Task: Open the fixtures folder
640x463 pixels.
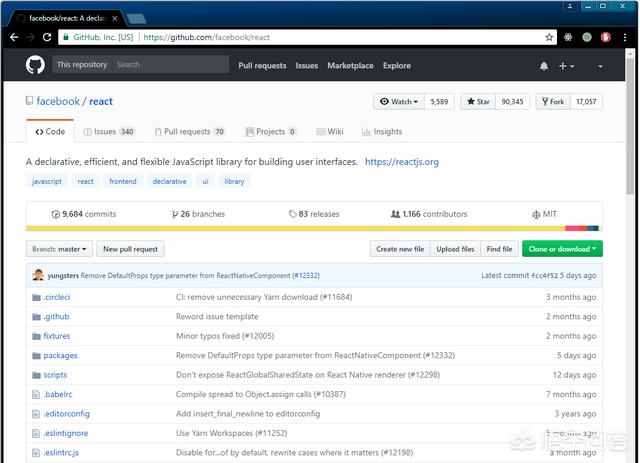Action: [x=57, y=336]
